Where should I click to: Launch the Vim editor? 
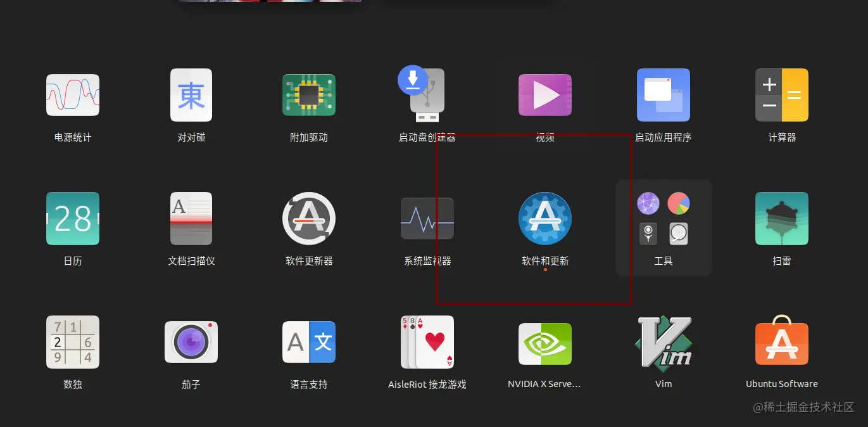tap(664, 342)
